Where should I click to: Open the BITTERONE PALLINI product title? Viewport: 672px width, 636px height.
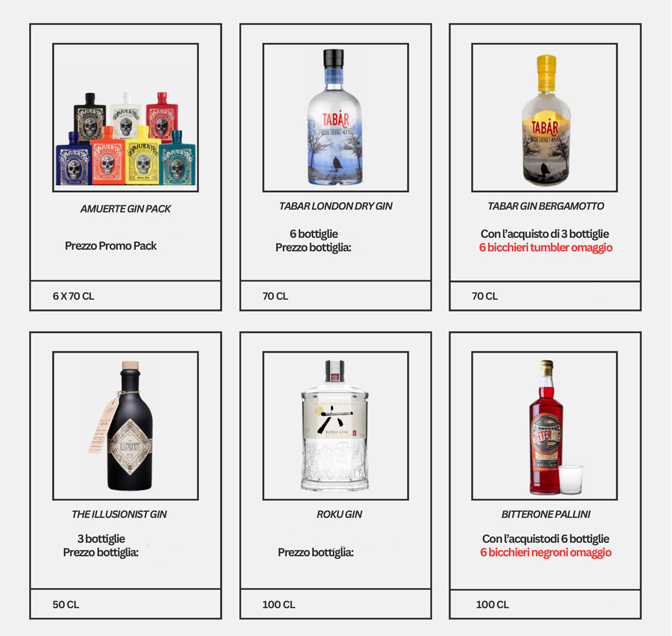546,514
